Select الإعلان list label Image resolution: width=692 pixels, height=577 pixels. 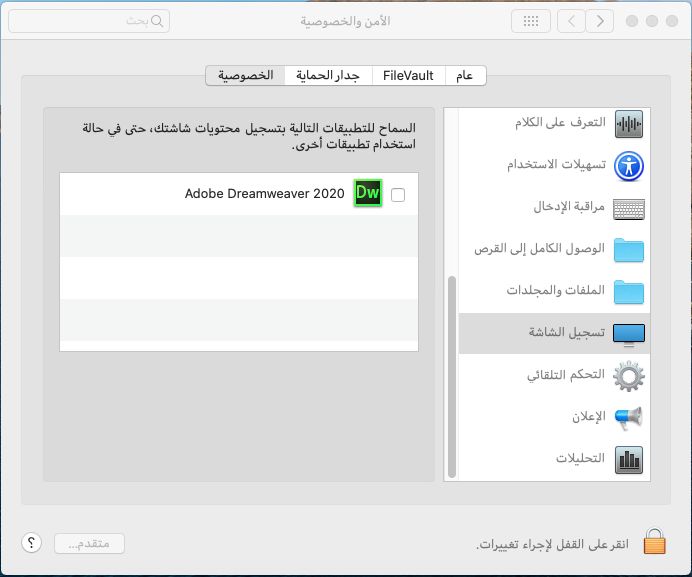(589, 416)
